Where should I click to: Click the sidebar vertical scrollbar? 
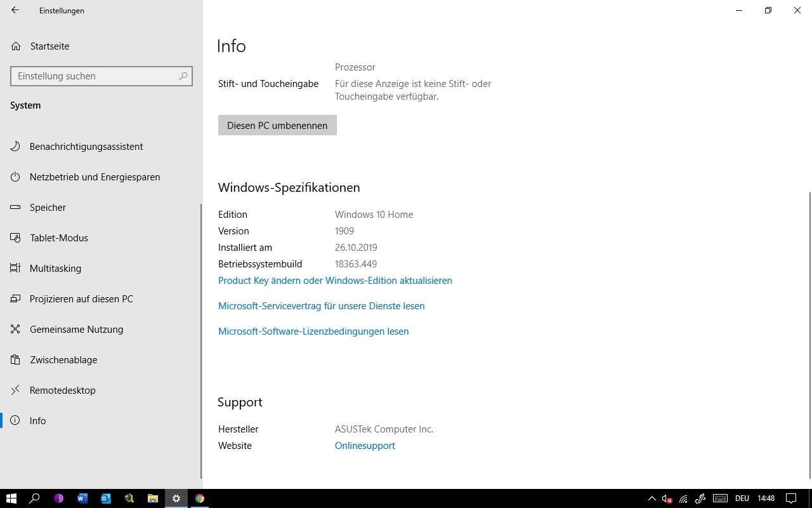(201, 341)
